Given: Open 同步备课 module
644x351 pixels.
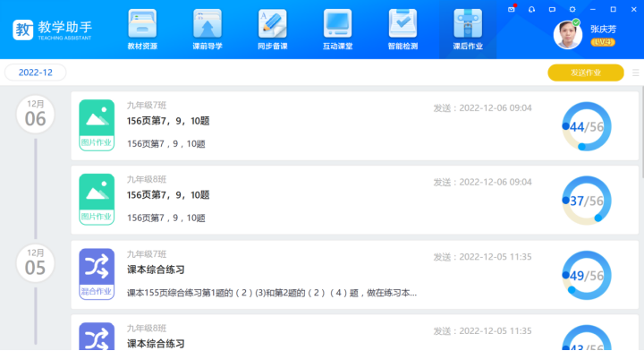Looking at the screenshot, I should (x=272, y=30).
